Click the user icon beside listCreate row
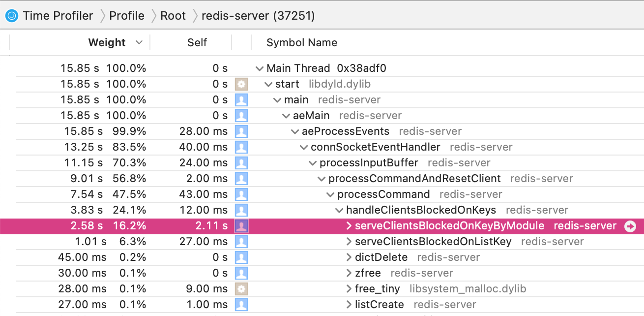The image size is (644, 316). click(241, 305)
